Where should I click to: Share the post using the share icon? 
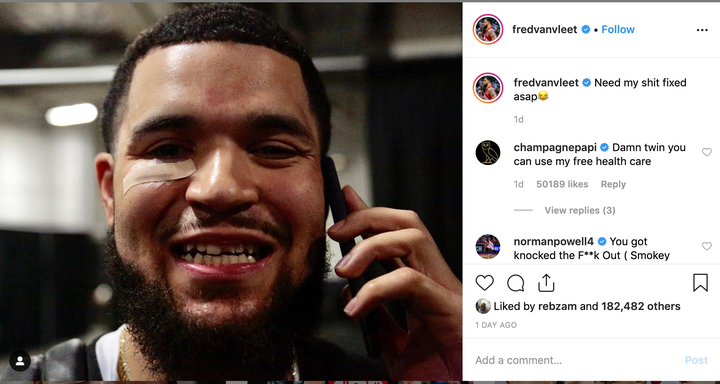tap(546, 282)
